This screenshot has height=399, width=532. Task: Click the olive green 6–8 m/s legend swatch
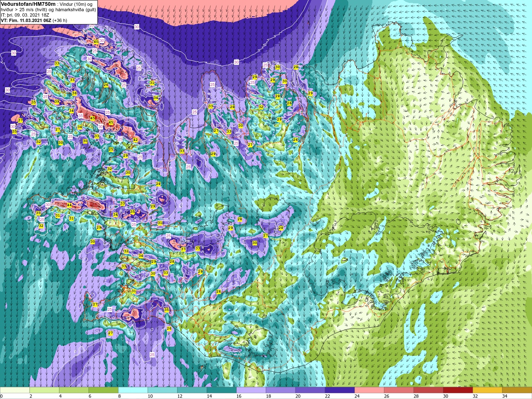tap(103, 390)
